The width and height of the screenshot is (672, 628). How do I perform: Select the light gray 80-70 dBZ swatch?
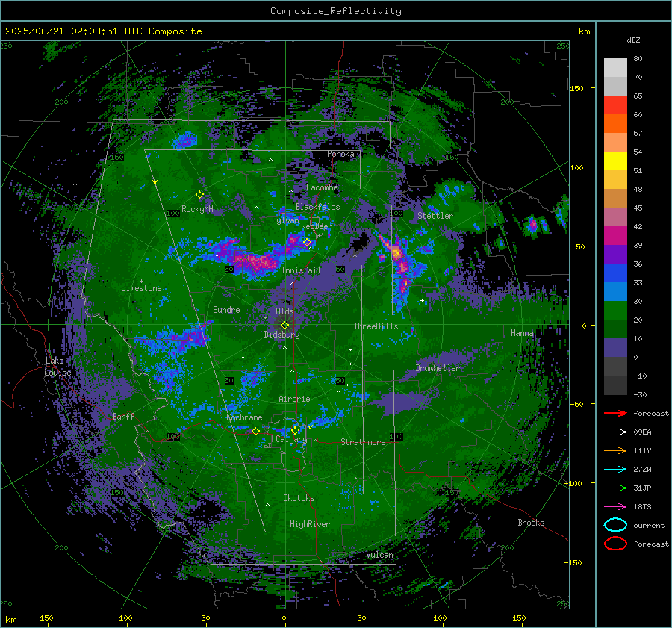click(x=615, y=68)
